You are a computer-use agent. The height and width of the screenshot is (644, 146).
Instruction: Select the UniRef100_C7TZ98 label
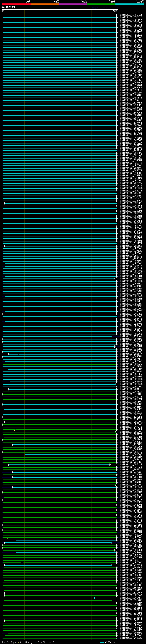coord(131,613)
